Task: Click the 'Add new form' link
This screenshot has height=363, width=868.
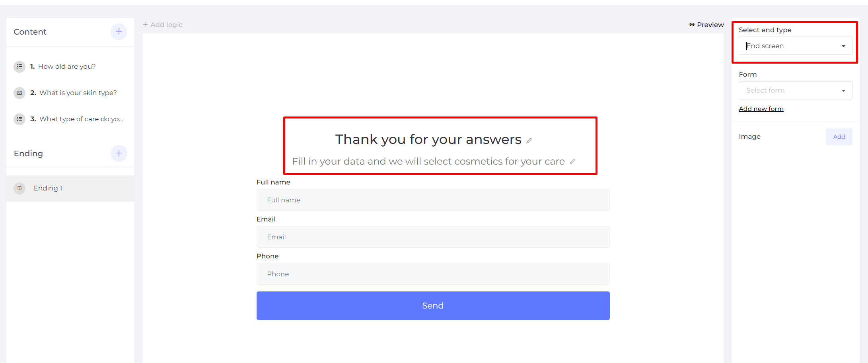Action: [x=761, y=109]
